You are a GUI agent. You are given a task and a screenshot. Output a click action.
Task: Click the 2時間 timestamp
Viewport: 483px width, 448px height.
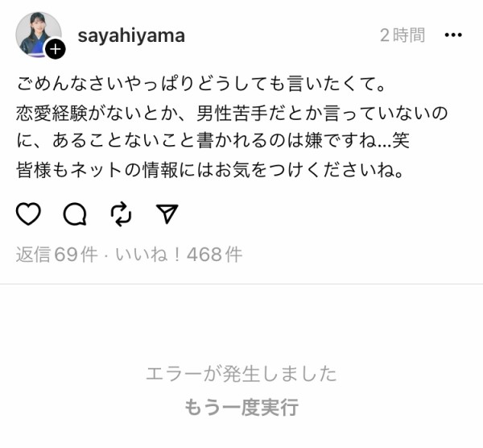coord(402,35)
